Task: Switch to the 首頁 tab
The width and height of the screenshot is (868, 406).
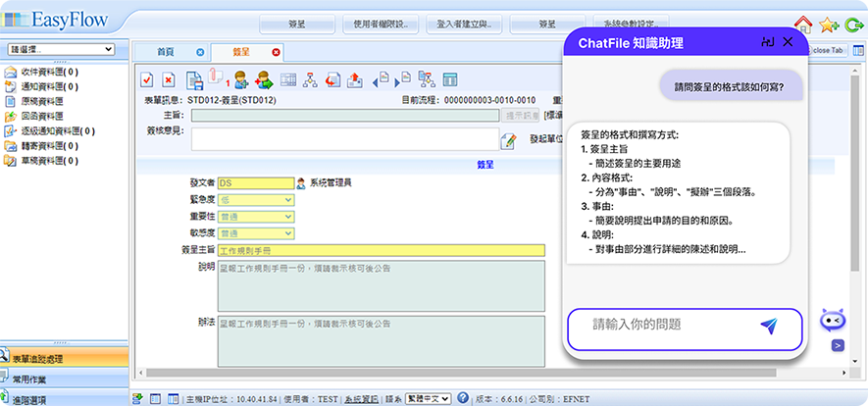Action: tap(168, 52)
